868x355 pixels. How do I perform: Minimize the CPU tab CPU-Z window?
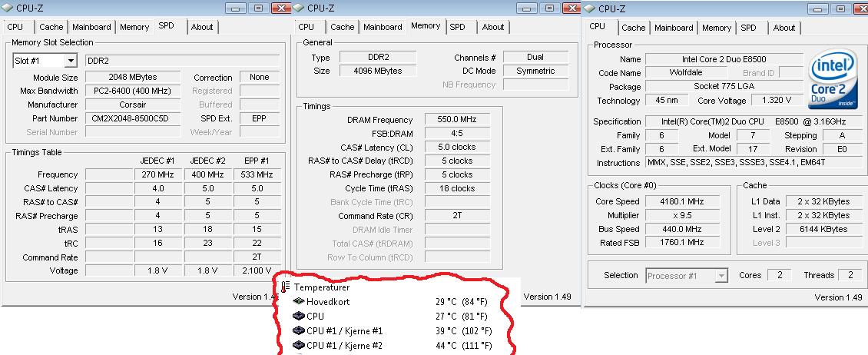pos(819,8)
